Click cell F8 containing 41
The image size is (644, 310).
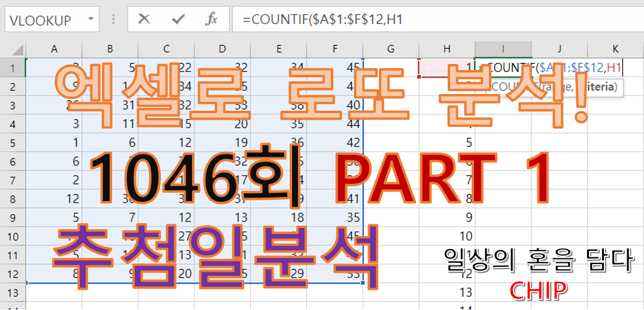point(335,199)
